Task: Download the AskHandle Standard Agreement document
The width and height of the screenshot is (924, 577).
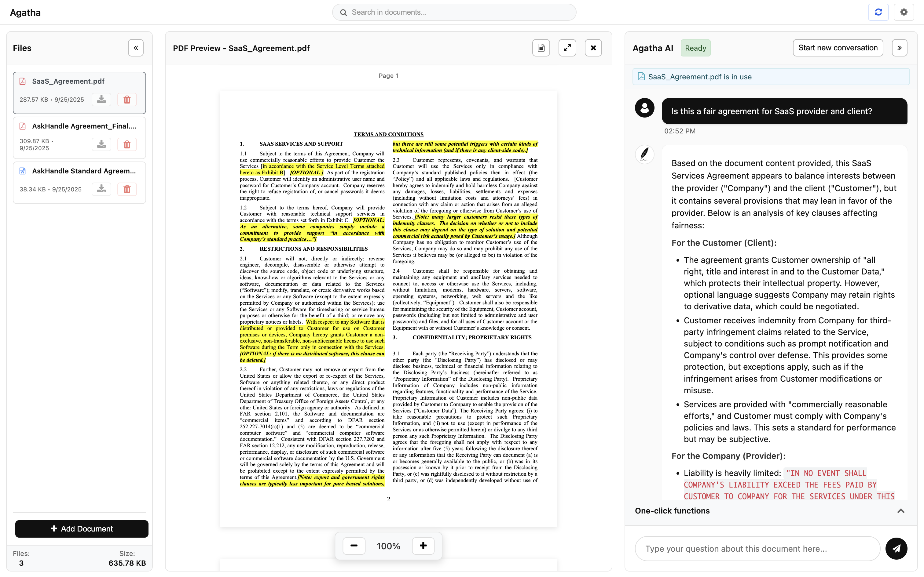Action: 101,189
